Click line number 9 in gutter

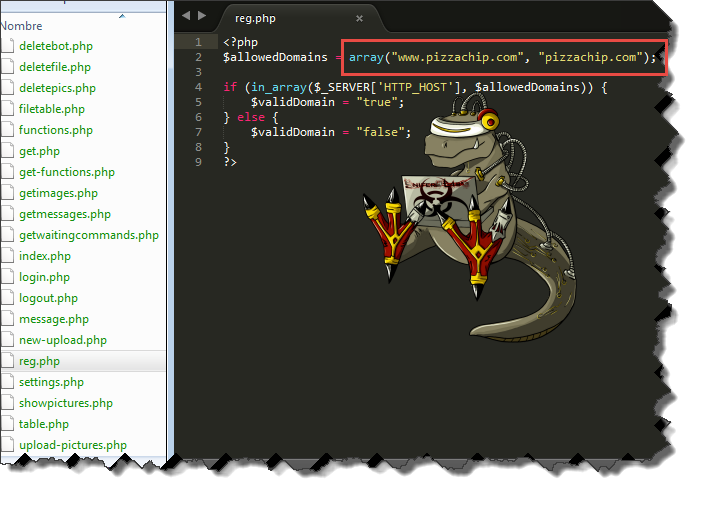click(198, 162)
